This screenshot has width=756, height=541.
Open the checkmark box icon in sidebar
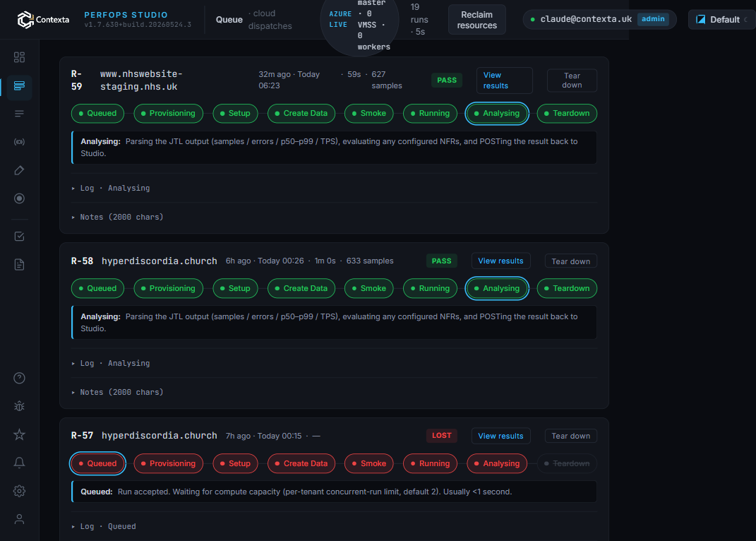click(x=19, y=237)
